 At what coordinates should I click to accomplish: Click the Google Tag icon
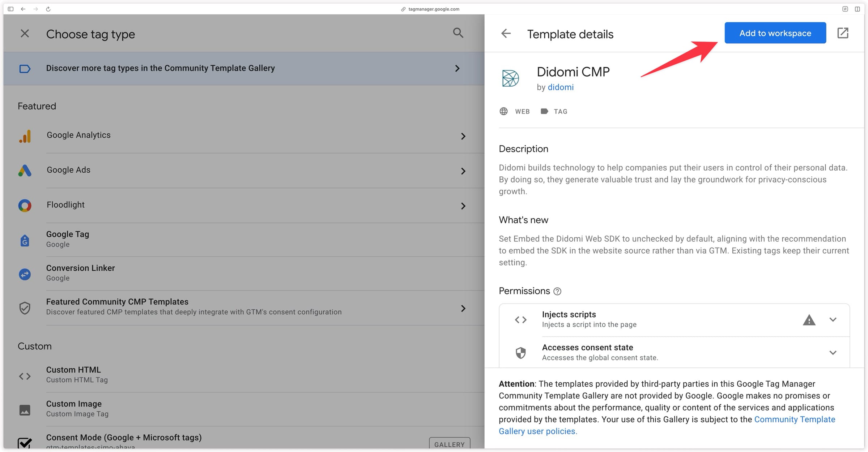(25, 240)
